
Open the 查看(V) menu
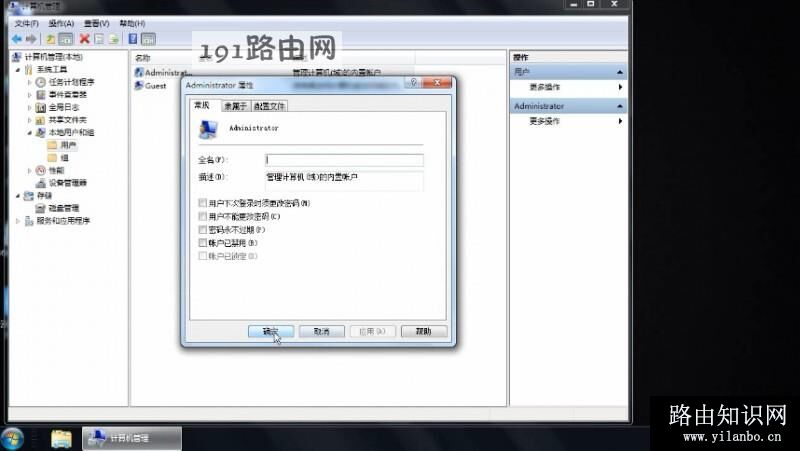point(96,23)
